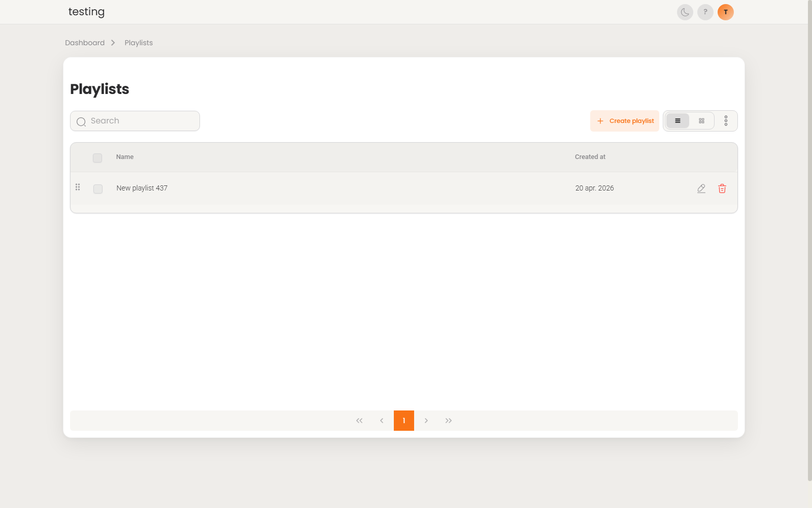Select all playlists header checkbox
Viewport: 812px width, 508px height.
[97, 158]
